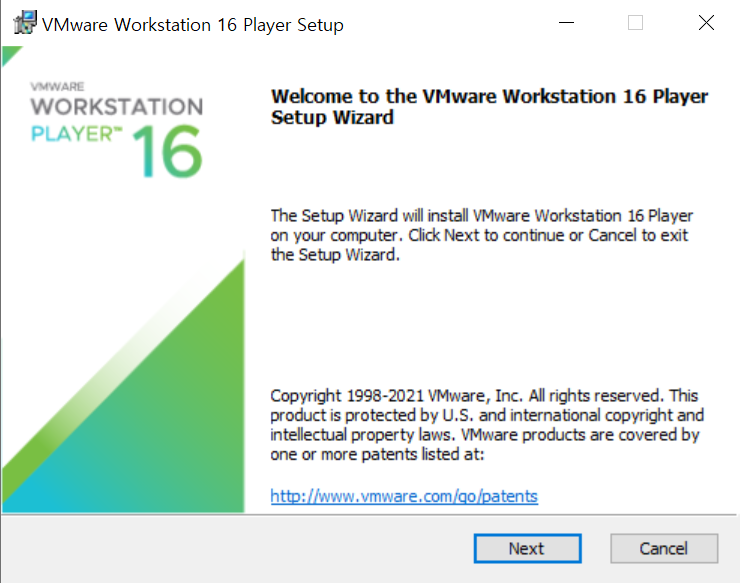
Task: Close the setup window with X
Action: (x=706, y=23)
